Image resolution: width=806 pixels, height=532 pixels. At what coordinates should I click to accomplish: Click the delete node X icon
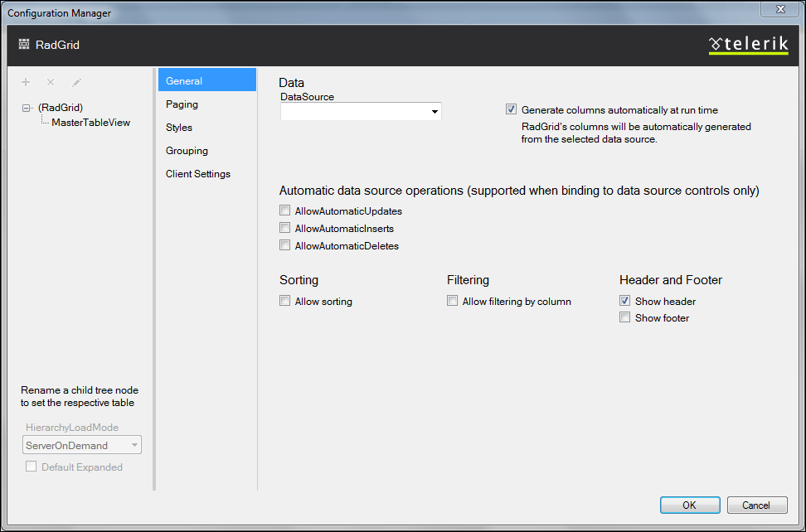[x=51, y=82]
